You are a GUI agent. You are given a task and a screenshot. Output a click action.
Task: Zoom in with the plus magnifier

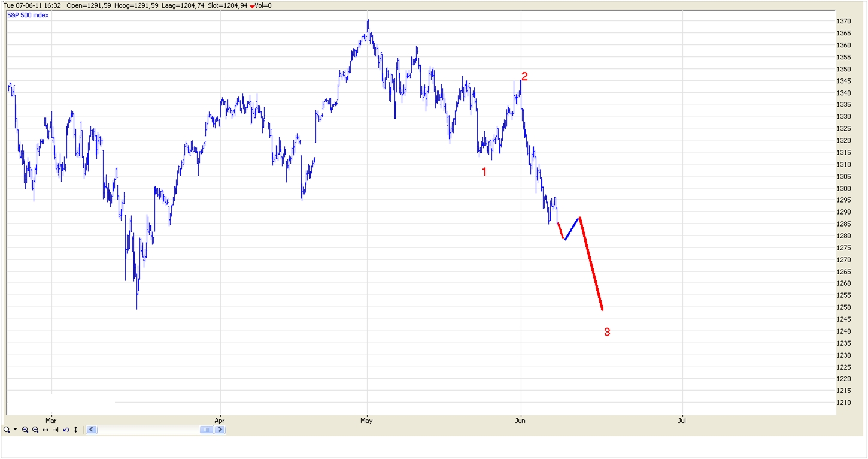click(x=25, y=430)
